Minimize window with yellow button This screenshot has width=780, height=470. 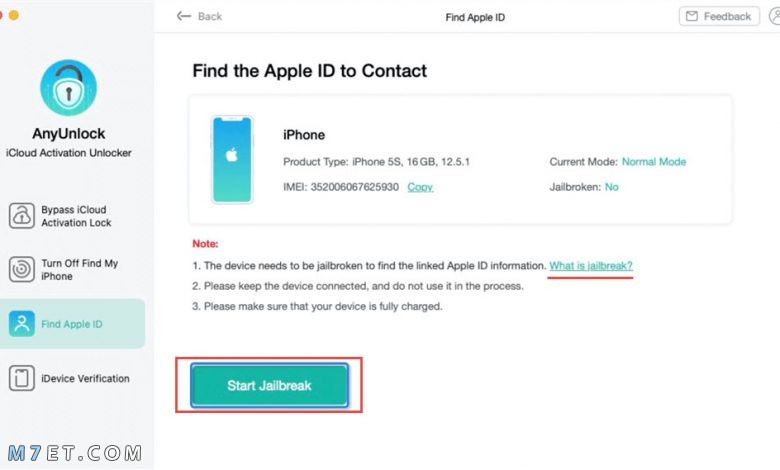pyautogui.click(x=14, y=15)
